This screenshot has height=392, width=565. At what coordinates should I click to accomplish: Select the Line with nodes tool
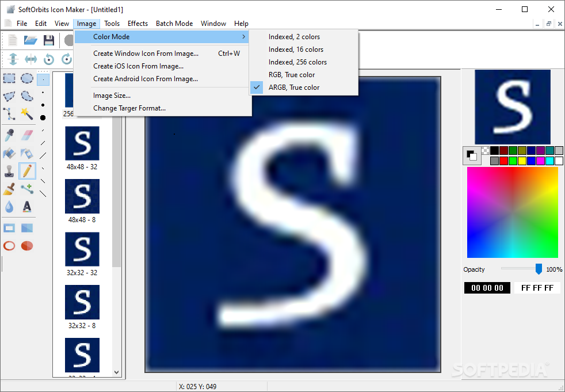pos(27,189)
